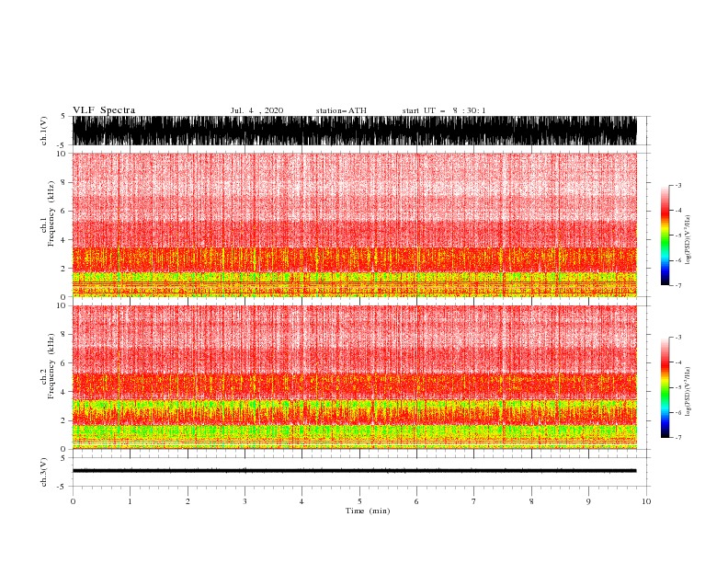Click the time axis tick label '0'
The height and width of the screenshot is (563, 728).
coord(73,501)
